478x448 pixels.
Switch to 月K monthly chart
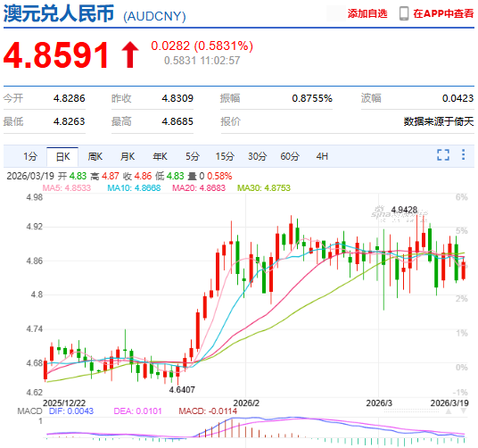click(128, 156)
